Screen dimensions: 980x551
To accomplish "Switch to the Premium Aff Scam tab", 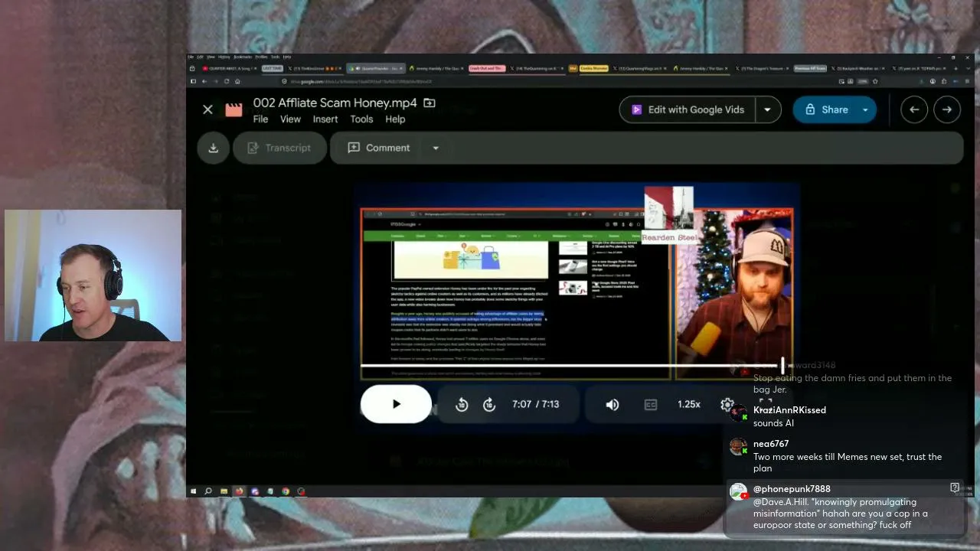I will (810, 68).
